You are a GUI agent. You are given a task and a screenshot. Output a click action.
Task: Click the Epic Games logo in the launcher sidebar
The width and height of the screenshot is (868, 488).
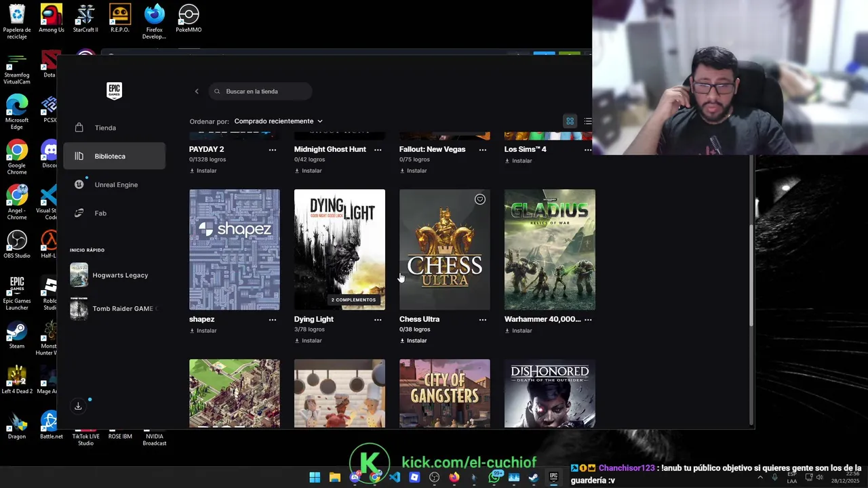tap(114, 91)
